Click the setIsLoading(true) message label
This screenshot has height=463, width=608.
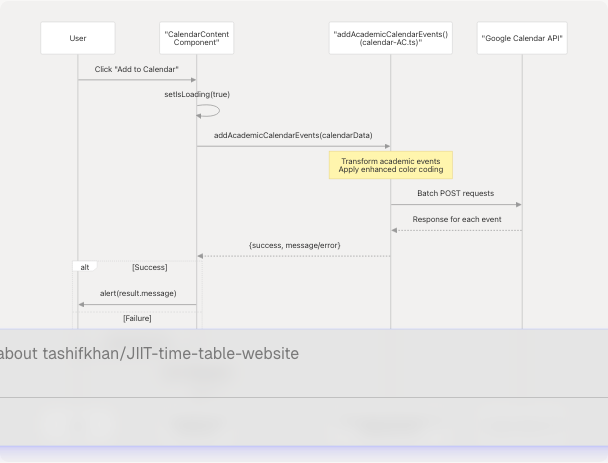click(197, 95)
